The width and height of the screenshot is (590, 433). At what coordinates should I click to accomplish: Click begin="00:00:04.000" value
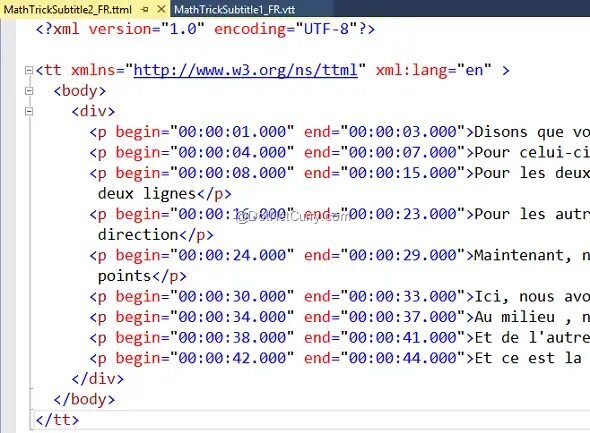(x=232, y=153)
